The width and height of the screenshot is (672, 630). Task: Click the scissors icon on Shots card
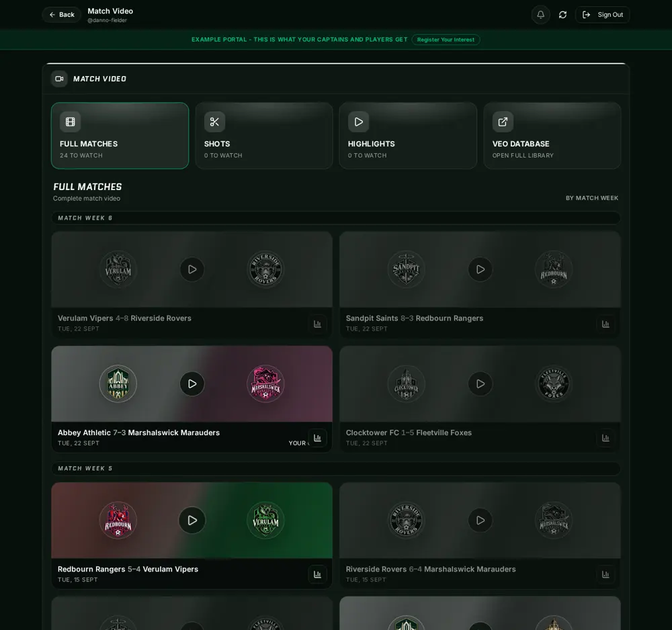coord(215,122)
